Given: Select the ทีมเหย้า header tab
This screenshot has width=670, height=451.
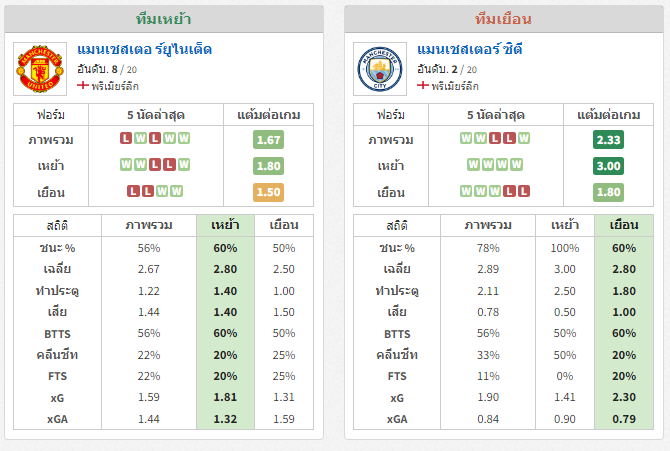Looking at the screenshot, I should point(164,19).
